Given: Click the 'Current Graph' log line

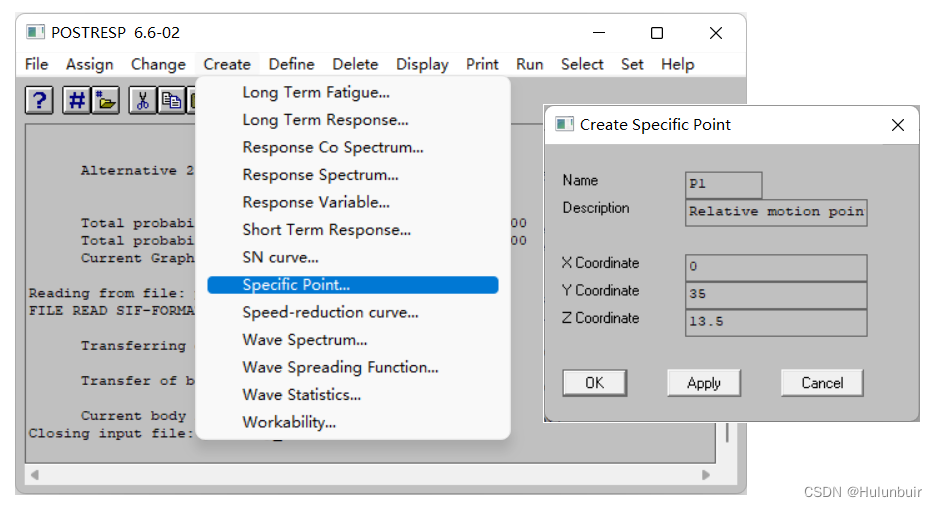Looking at the screenshot, I should tap(138, 258).
